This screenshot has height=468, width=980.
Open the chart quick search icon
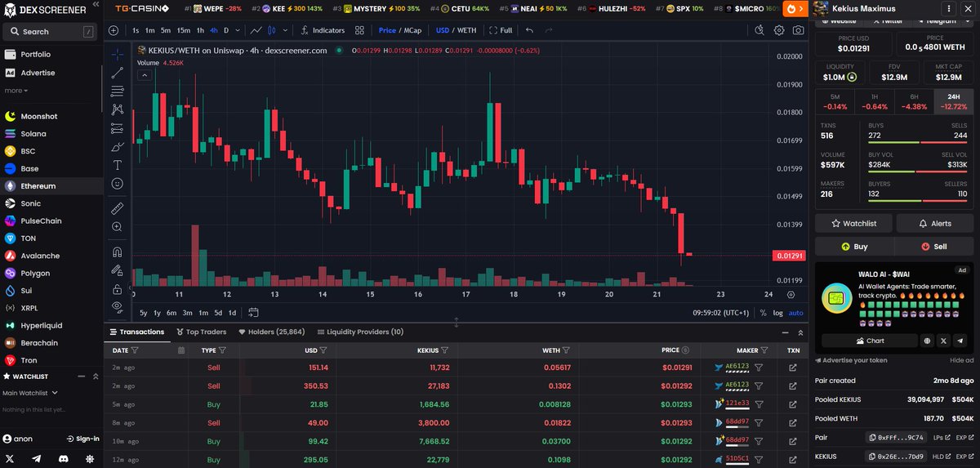coord(759,30)
